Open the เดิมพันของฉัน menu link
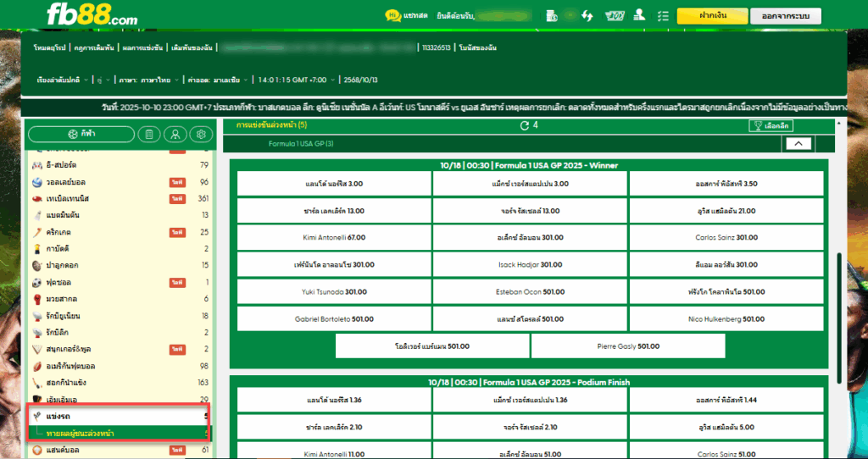 click(x=192, y=48)
